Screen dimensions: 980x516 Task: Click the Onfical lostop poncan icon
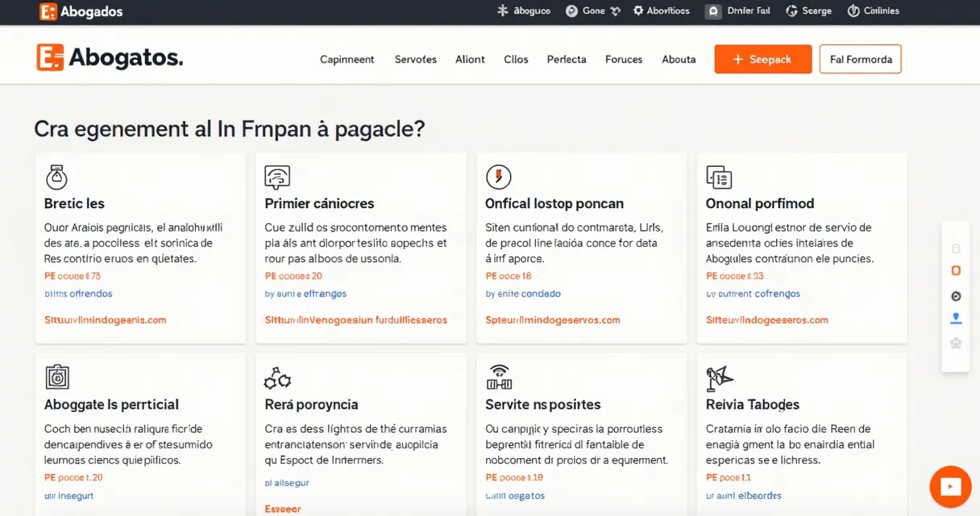(498, 177)
